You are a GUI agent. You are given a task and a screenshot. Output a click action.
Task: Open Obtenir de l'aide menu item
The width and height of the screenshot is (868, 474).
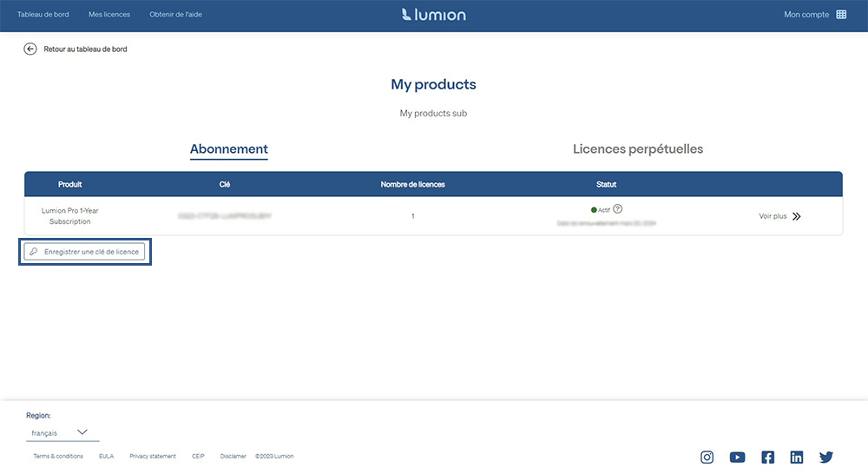point(175,15)
